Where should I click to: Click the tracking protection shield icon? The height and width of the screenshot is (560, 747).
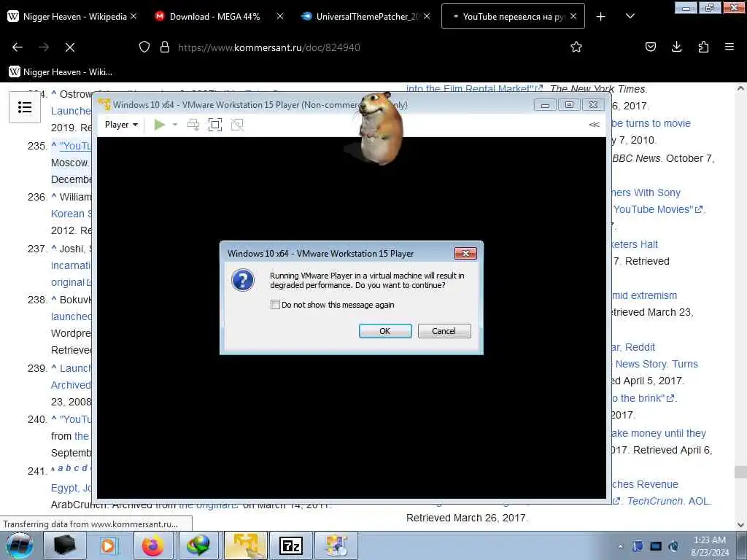pos(144,47)
